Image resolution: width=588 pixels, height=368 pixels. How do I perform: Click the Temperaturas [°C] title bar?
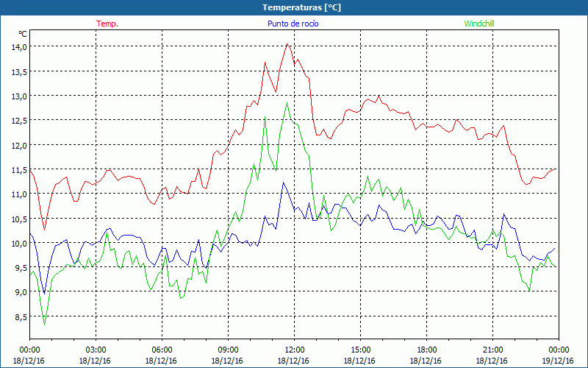tap(294, 7)
